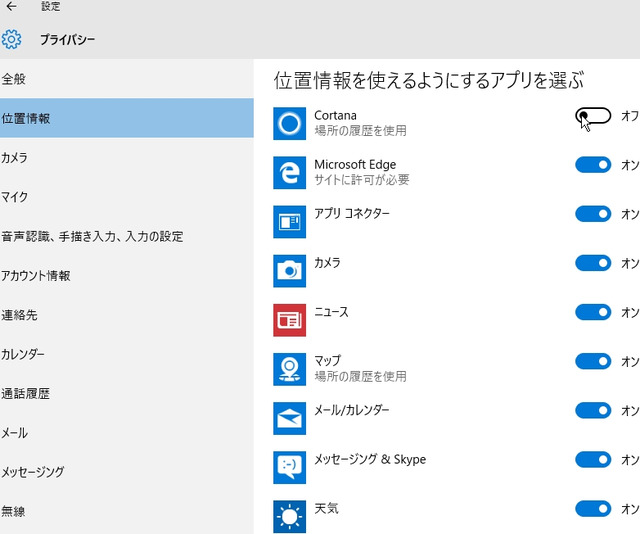Screen dimensions: 640x534
Task: Select 位置情報 in sidebar
Action: 127,118
